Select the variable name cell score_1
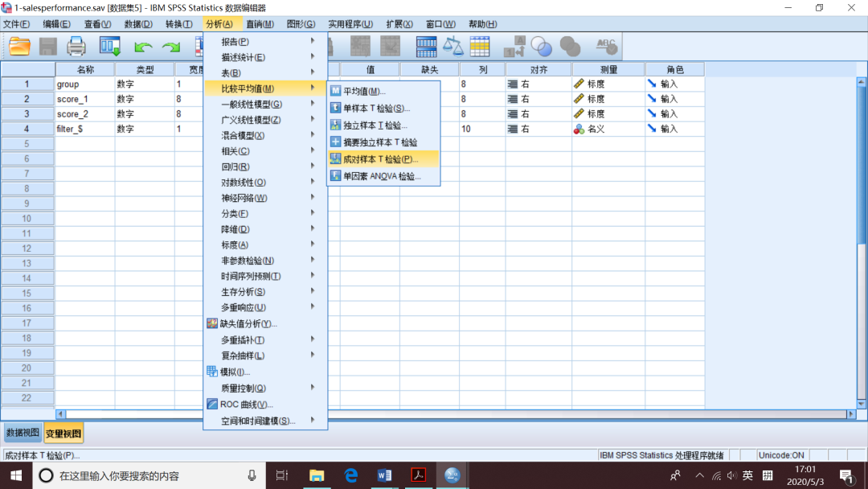The height and width of the screenshot is (489, 868). click(x=85, y=99)
